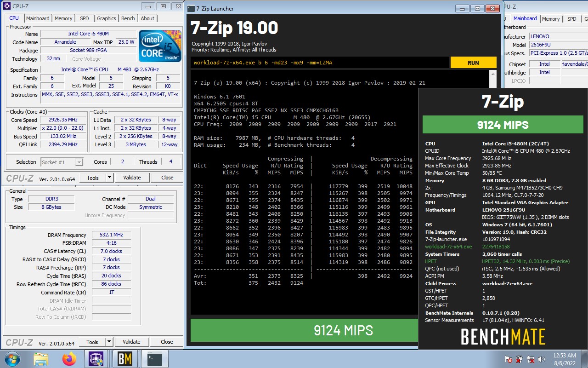Click the FSB:DRAM value 4:16
Image resolution: width=588 pixels, height=368 pixels.
point(112,243)
